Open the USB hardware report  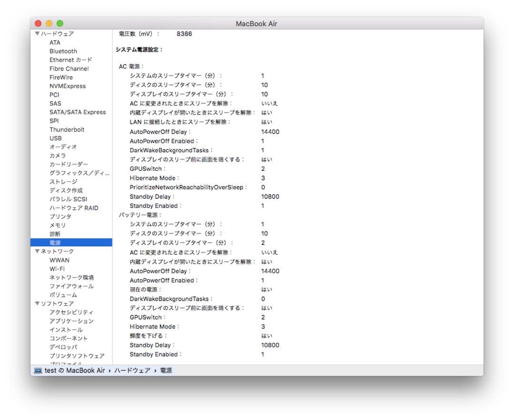click(55, 138)
